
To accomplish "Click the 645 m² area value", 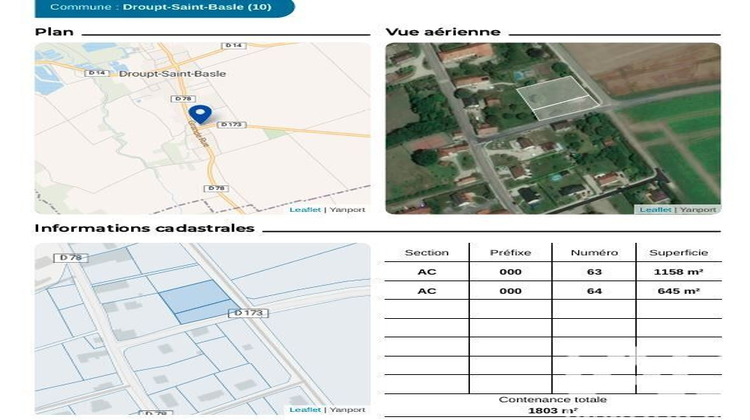I will click(679, 291).
